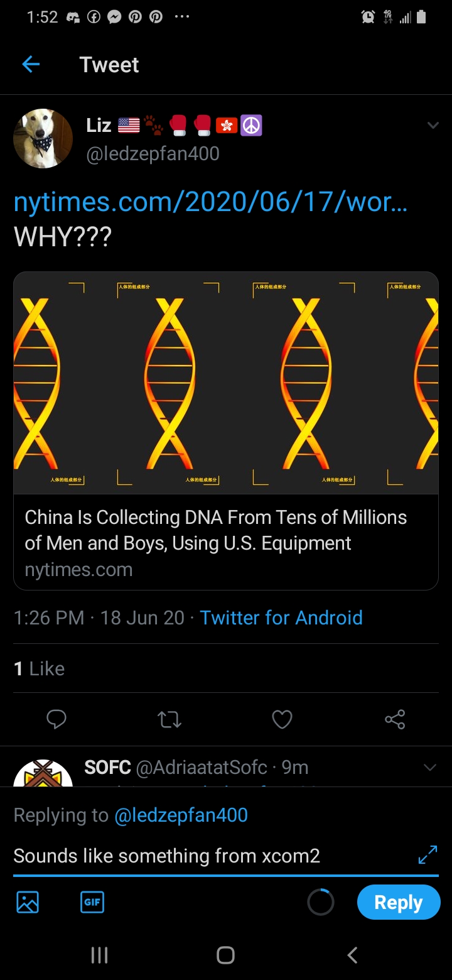Open Liz's tweet options chevron
The height and width of the screenshot is (980, 452).
point(433,126)
